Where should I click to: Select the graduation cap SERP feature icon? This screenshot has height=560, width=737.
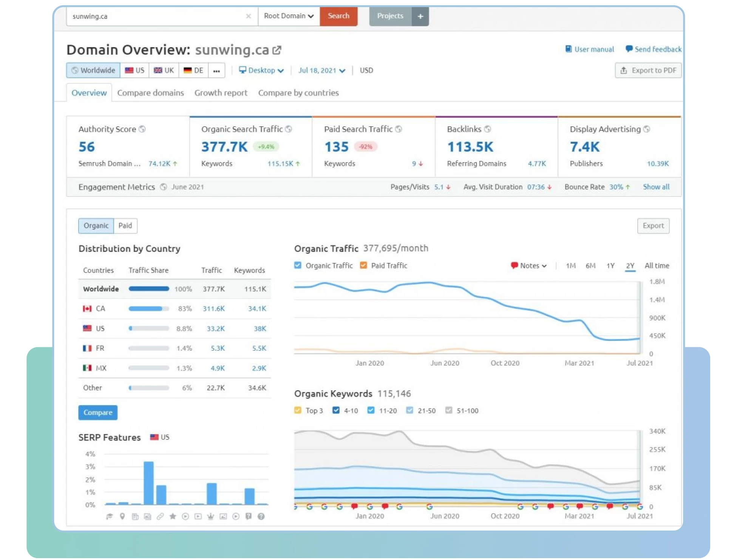(110, 516)
